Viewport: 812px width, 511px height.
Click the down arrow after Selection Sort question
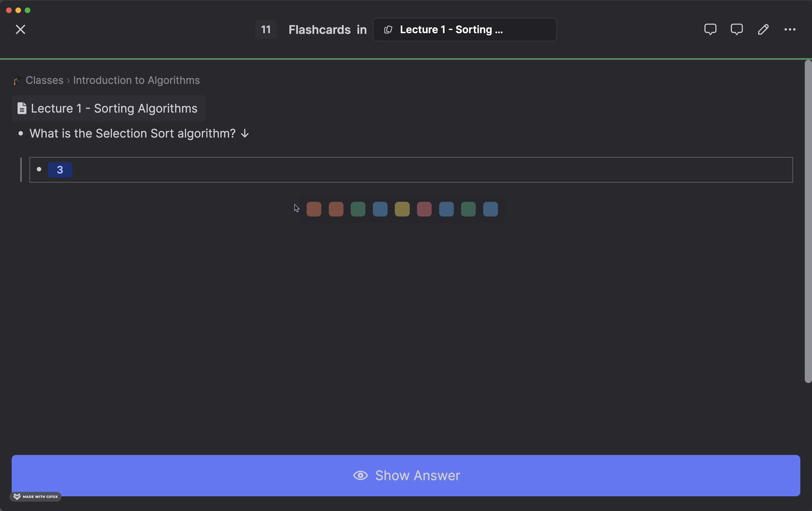245,134
